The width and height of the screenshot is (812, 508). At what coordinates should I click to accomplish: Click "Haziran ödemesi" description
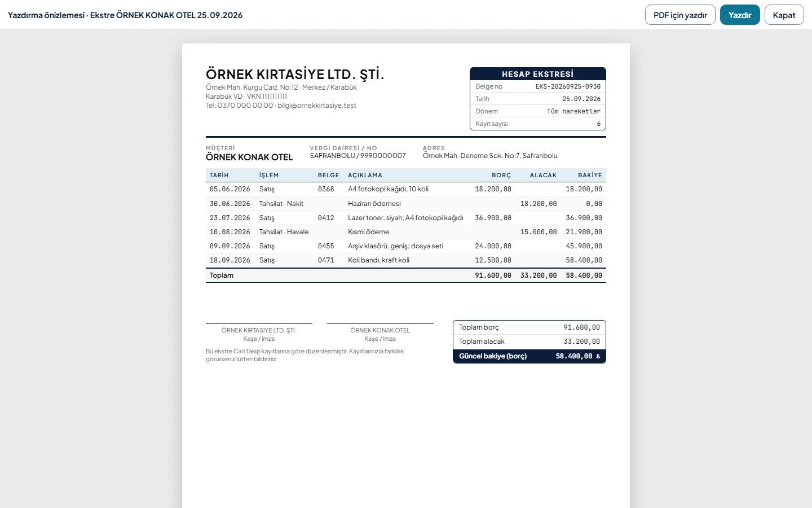[374, 204]
